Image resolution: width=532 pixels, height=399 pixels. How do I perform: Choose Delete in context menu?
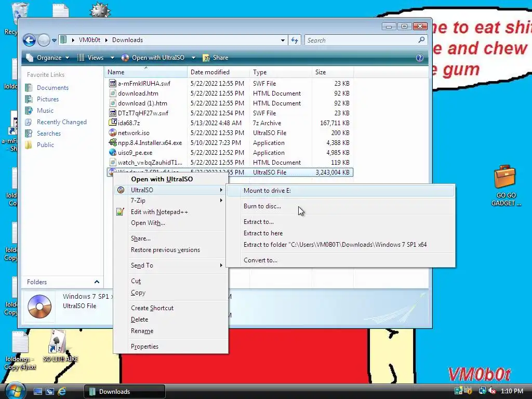click(171, 320)
